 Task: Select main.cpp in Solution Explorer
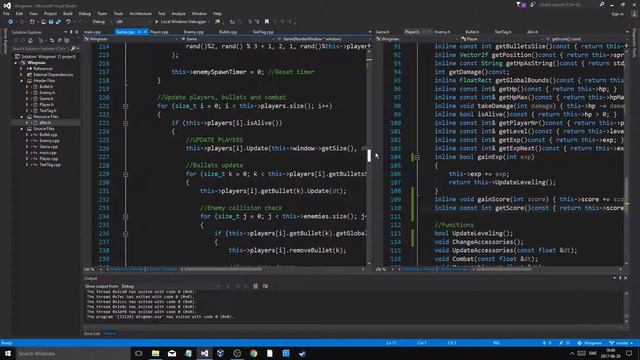point(48,153)
